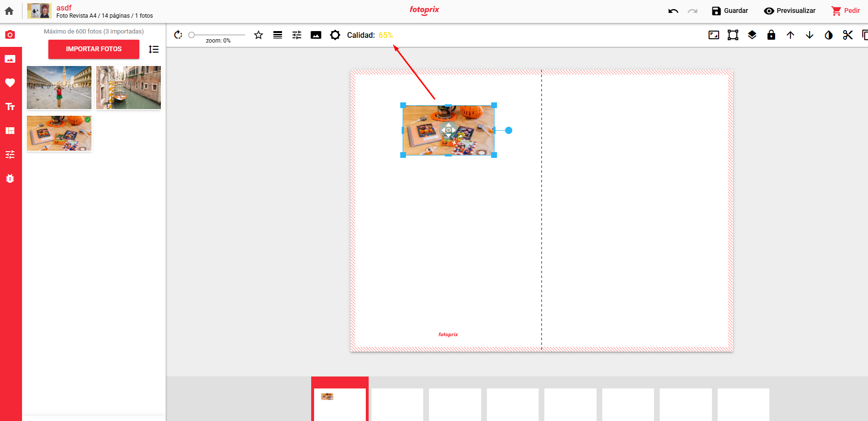Viewport: 868px width, 421px height.
Task: Toggle the lock on selected element
Action: 771,35
